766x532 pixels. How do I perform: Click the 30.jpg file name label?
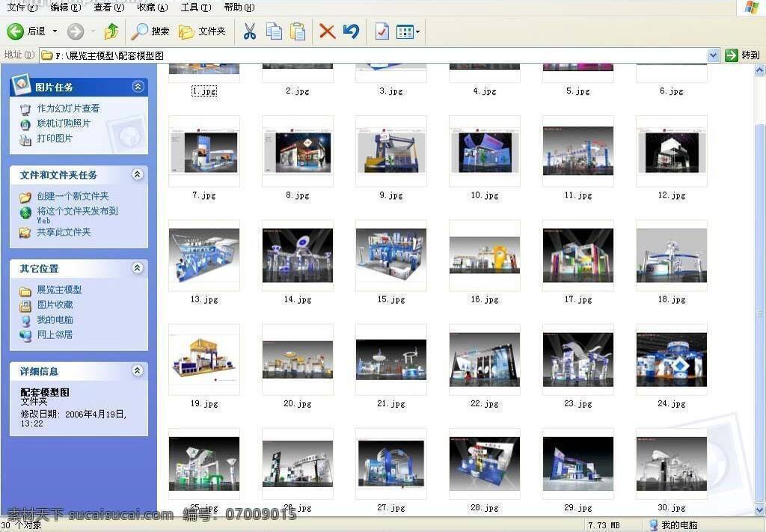pos(672,507)
